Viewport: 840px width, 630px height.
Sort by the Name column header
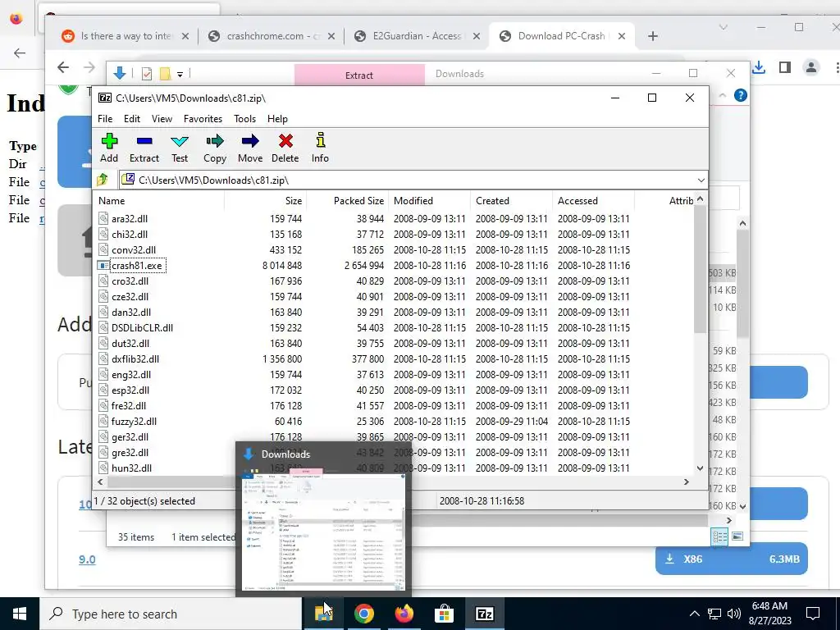click(x=160, y=200)
